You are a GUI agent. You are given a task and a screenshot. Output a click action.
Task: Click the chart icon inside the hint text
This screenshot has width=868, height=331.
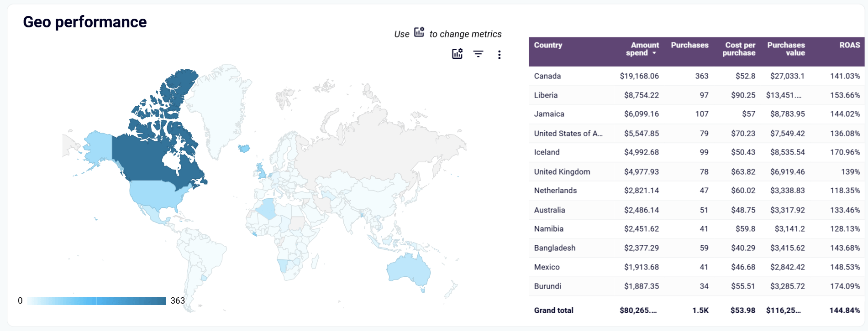[x=419, y=33]
